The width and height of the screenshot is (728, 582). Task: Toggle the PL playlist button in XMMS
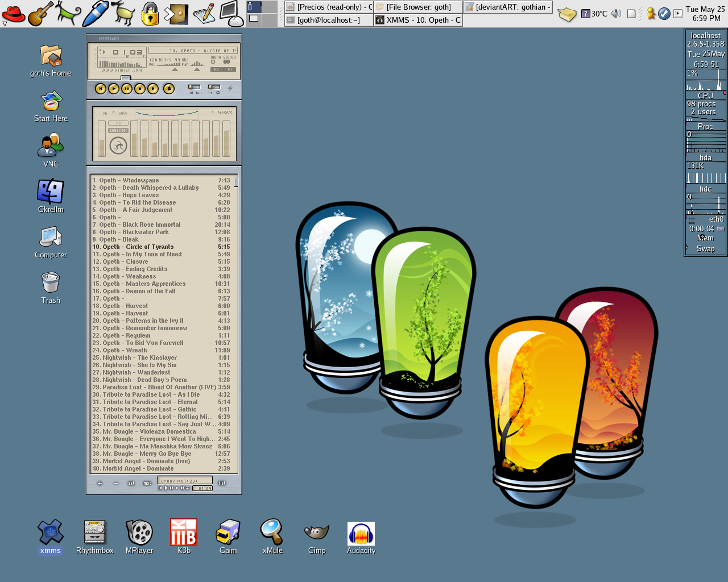[x=230, y=69]
